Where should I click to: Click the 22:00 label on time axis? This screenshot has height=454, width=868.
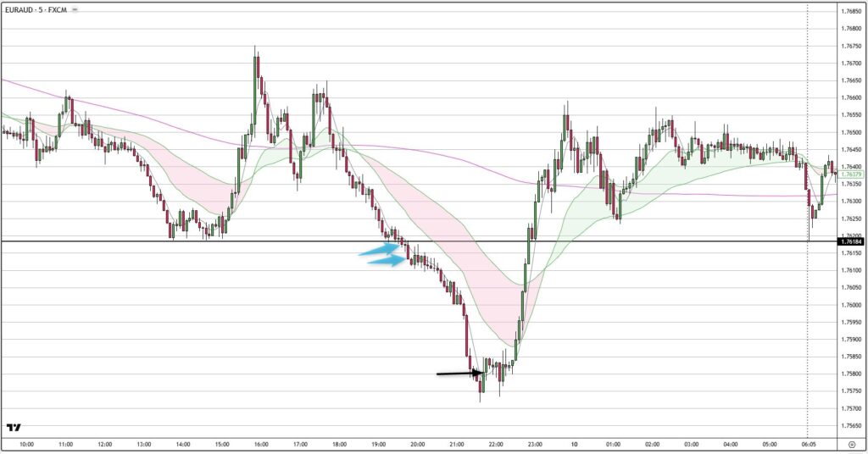(496, 444)
